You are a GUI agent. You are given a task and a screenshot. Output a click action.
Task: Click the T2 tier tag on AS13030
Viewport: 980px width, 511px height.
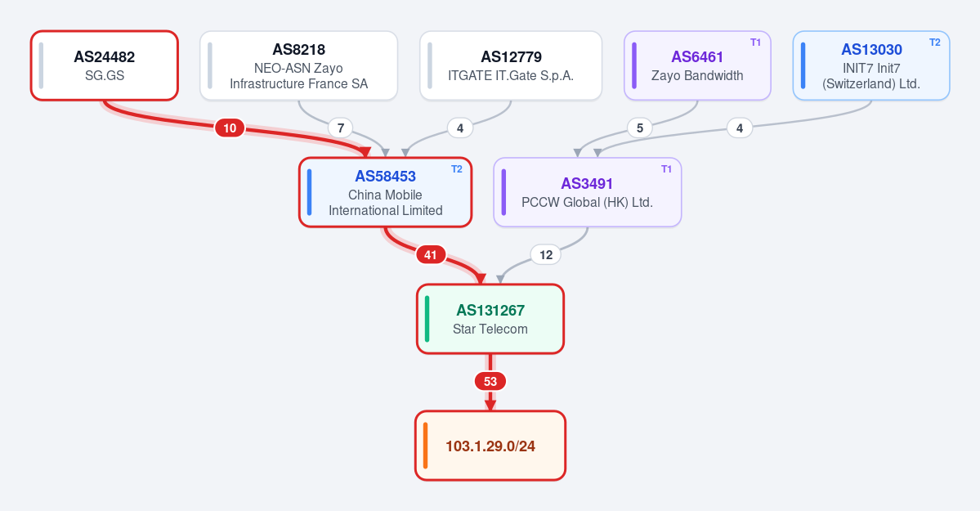pos(934,43)
